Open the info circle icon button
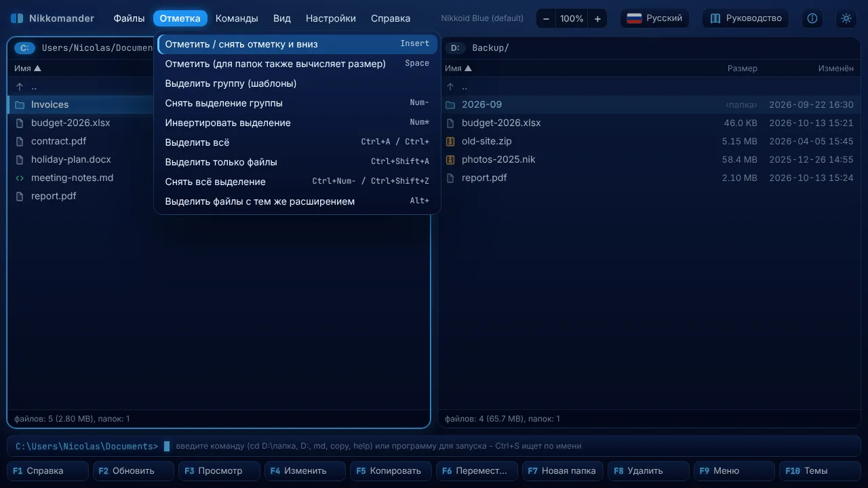Image resolution: width=868 pixels, height=488 pixels. point(812,18)
